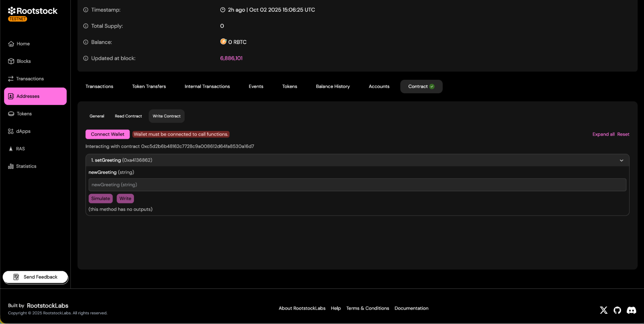This screenshot has height=324, width=644.
Task: Click the Statistics bar chart icon
Action: click(11, 166)
